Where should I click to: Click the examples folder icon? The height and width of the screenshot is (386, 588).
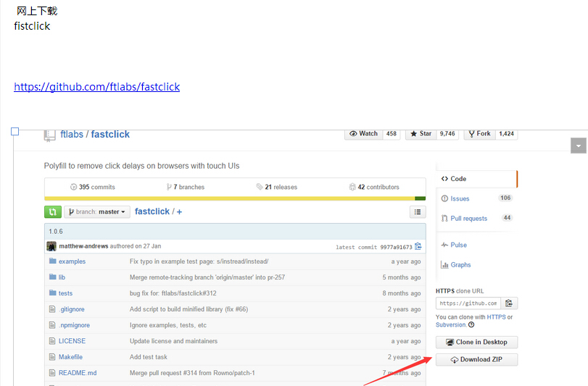(52, 261)
